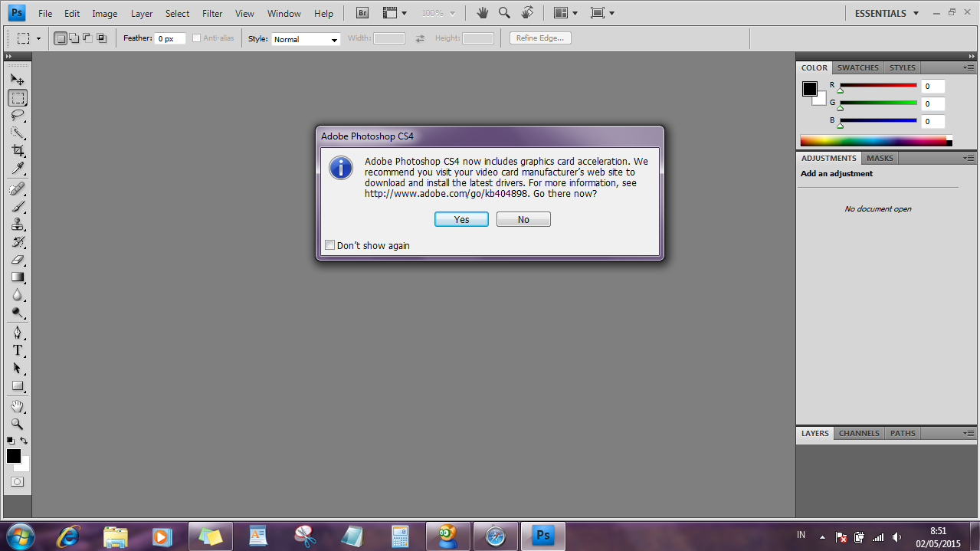
Task: Open Internet Explorer from taskbar
Action: pyautogui.click(x=70, y=536)
